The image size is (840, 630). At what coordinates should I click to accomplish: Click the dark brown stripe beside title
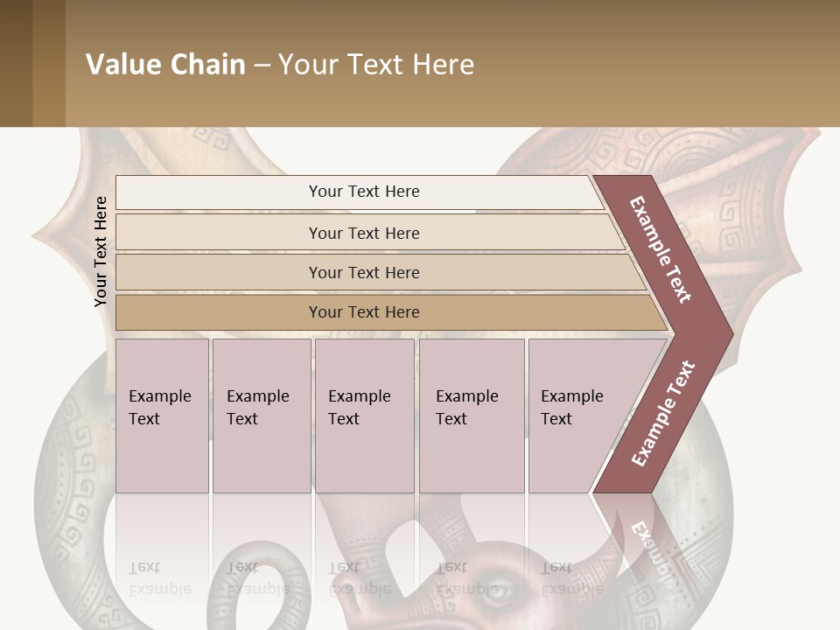coord(16,63)
